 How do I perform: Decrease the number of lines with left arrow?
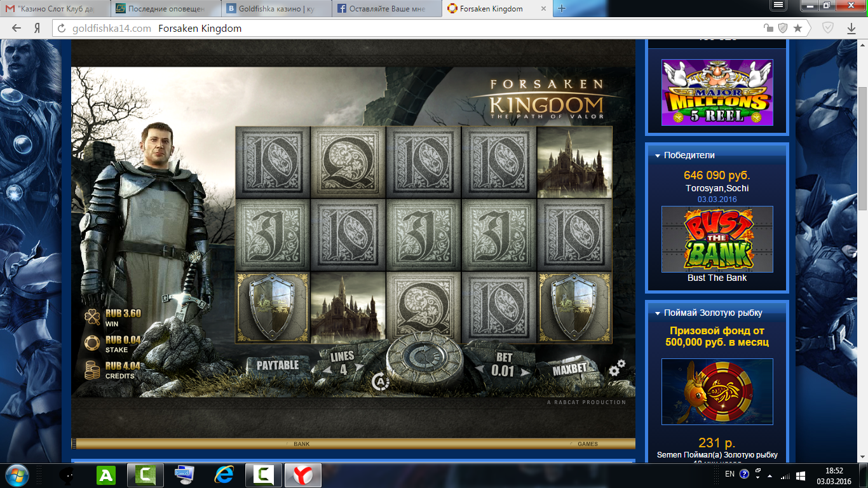[327, 370]
